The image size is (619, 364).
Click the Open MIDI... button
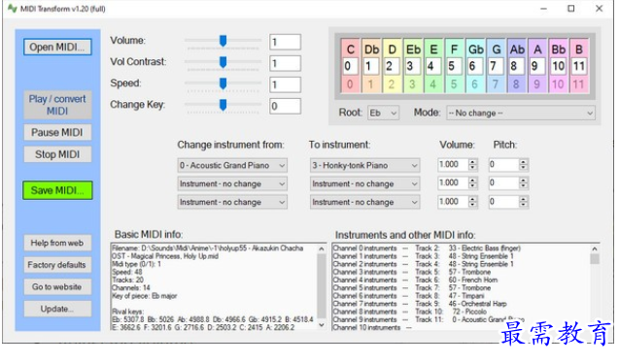point(57,47)
